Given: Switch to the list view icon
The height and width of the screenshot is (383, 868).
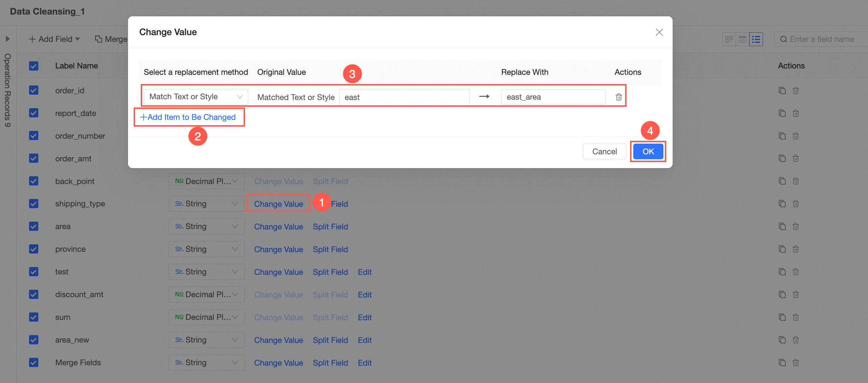Looking at the screenshot, I should point(756,39).
